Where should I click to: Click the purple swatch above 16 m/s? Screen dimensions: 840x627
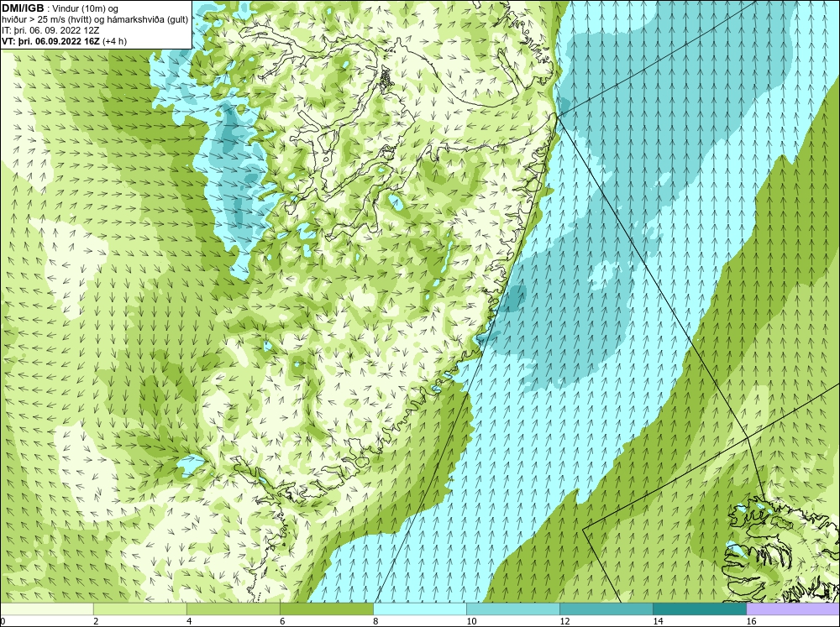tap(793, 609)
